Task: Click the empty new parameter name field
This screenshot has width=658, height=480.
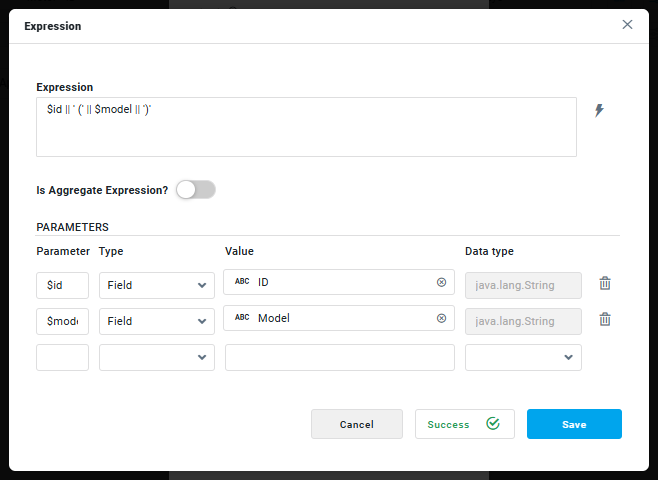Action: 62,357
